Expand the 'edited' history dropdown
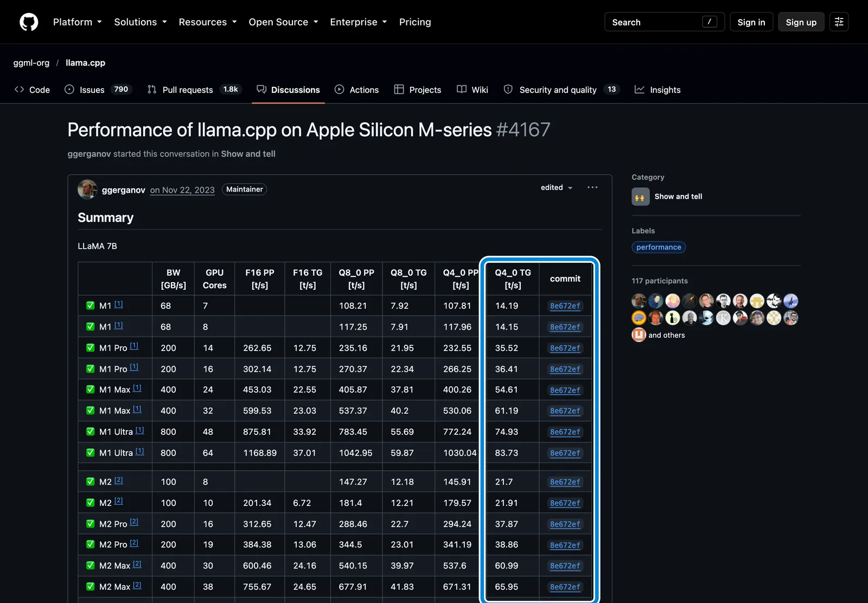868x603 pixels. pos(557,187)
